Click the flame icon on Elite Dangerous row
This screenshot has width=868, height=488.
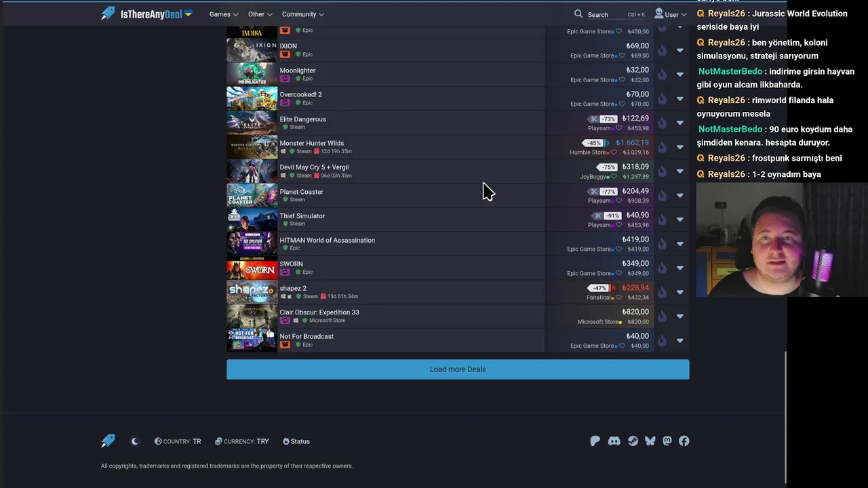click(662, 123)
